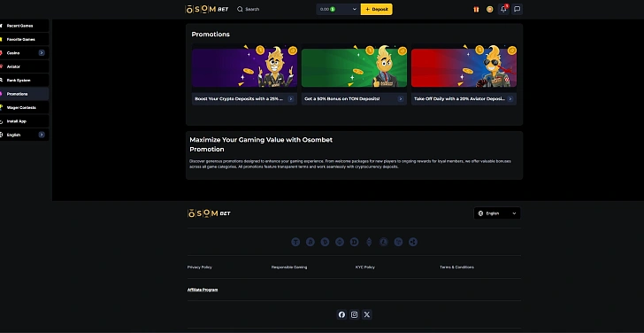Image resolution: width=644 pixels, height=333 pixels.
Task: Click the Dogecoin D icon in footer
Action: pos(355,242)
